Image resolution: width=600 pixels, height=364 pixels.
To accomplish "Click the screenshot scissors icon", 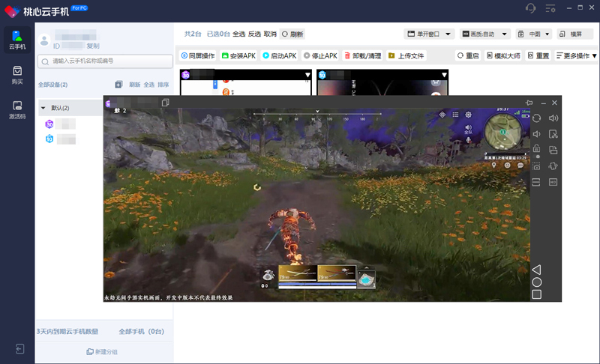I will [553, 134].
